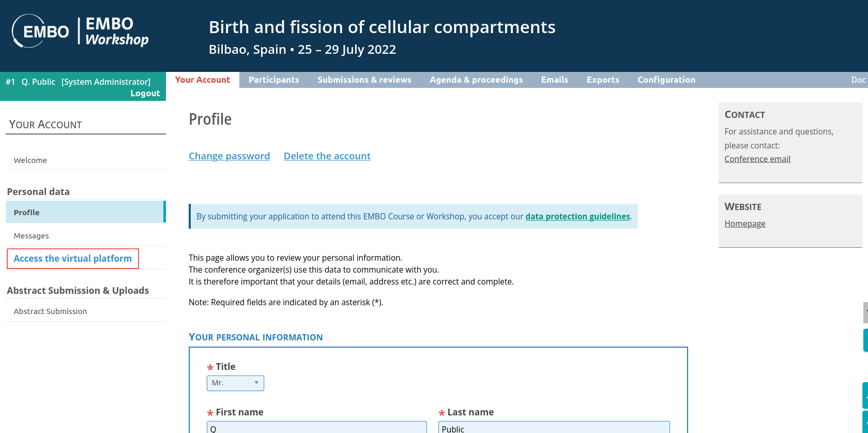
Task: Open Messages in the sidebar
Action: coord(31,236)
